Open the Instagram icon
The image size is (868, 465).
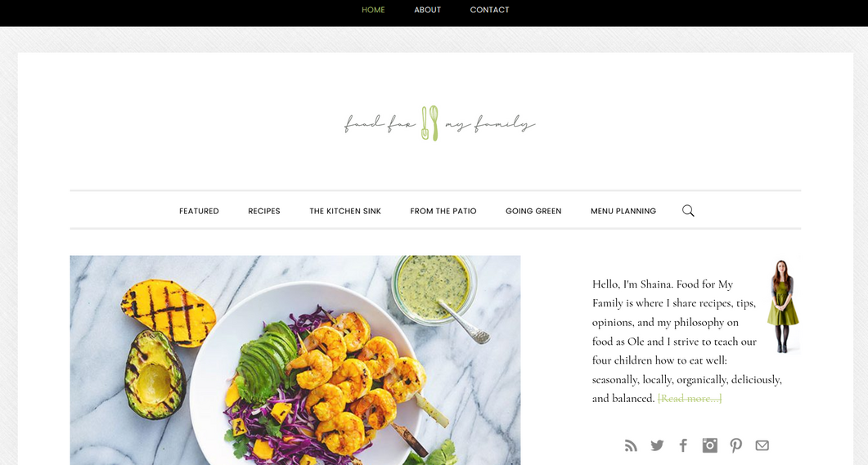pos(709,445)
